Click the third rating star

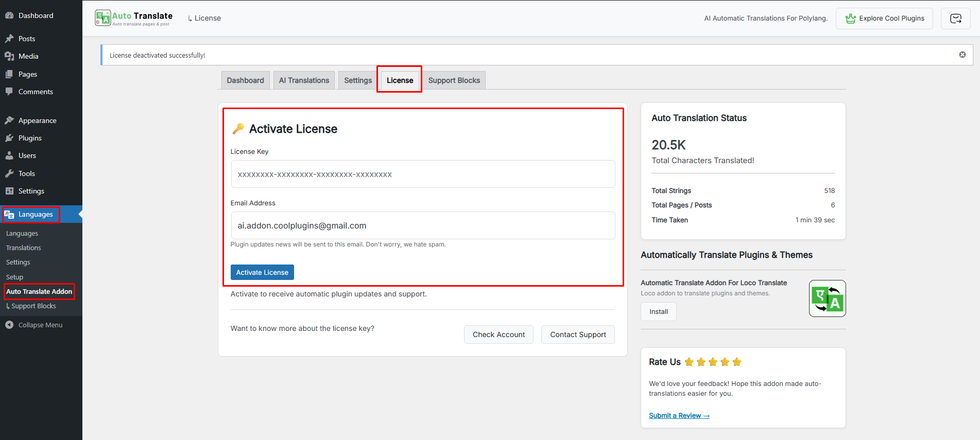[x=713, y=362]
